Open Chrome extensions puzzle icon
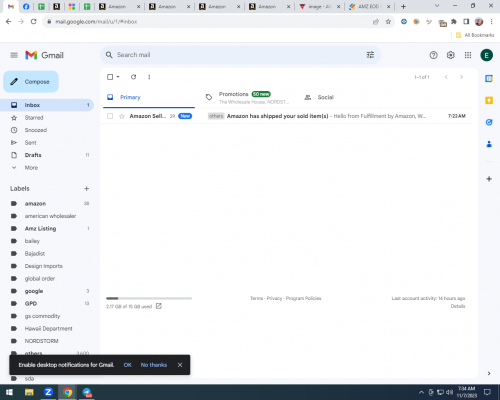 (454, 22)
